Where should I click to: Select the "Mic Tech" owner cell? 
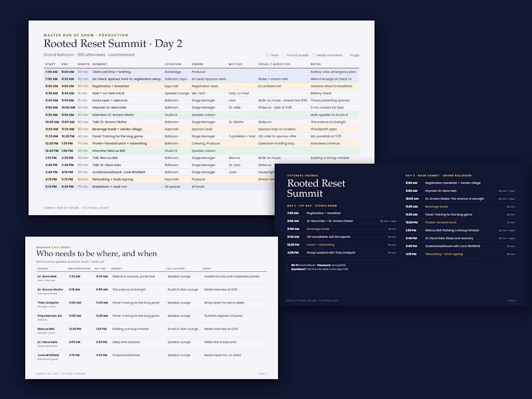(x=198, y=93)
